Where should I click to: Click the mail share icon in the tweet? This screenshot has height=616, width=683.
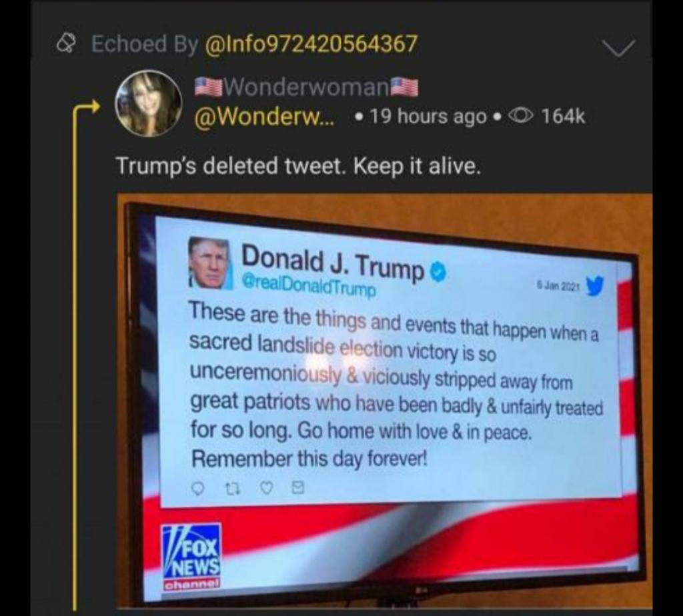coord(297,487)
